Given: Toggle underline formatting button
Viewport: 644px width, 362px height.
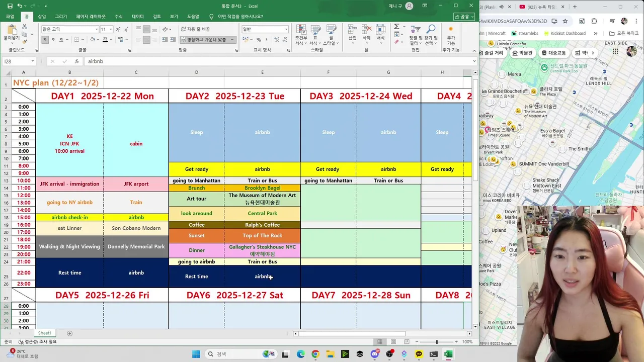Looking at the screenshot, I should (x=61, y=40).
